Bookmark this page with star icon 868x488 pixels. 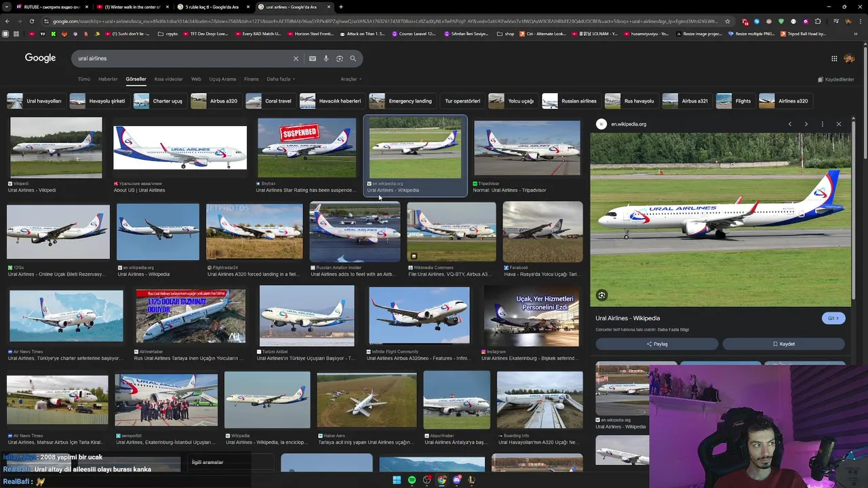728,21
